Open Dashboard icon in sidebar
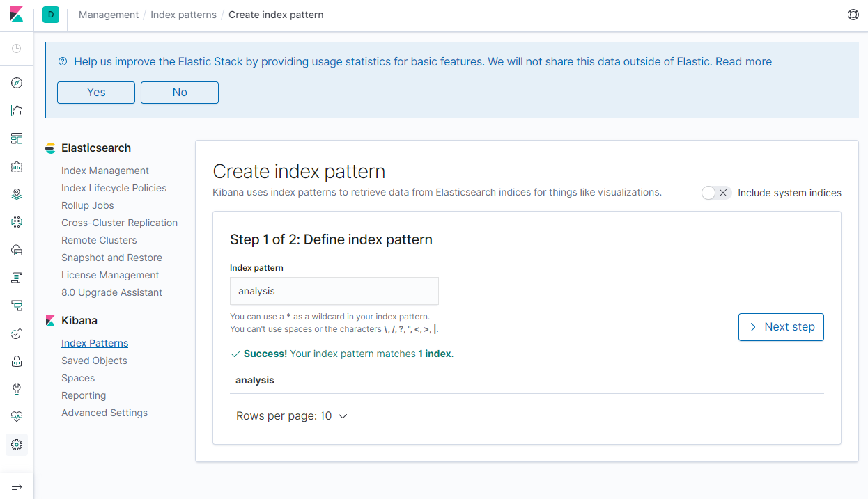 pyautogui.click(x=17, y=138)
